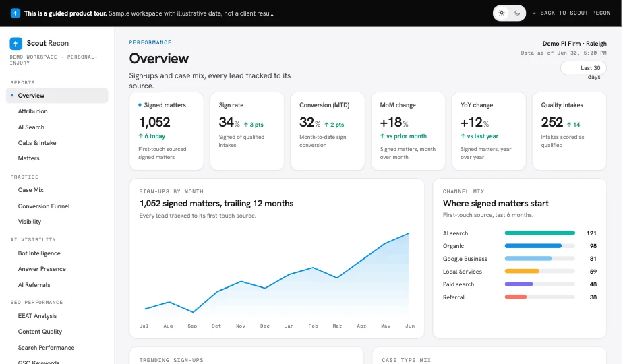Screen dimensions: 623x364
Task: Click the Quality intakes card
Action: [x=569, y=131]
